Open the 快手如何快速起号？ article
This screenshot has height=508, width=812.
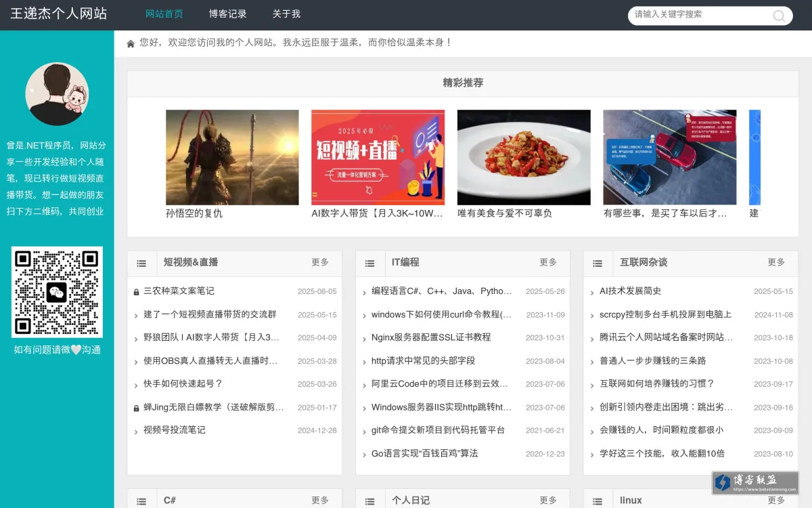coord(183,384)
